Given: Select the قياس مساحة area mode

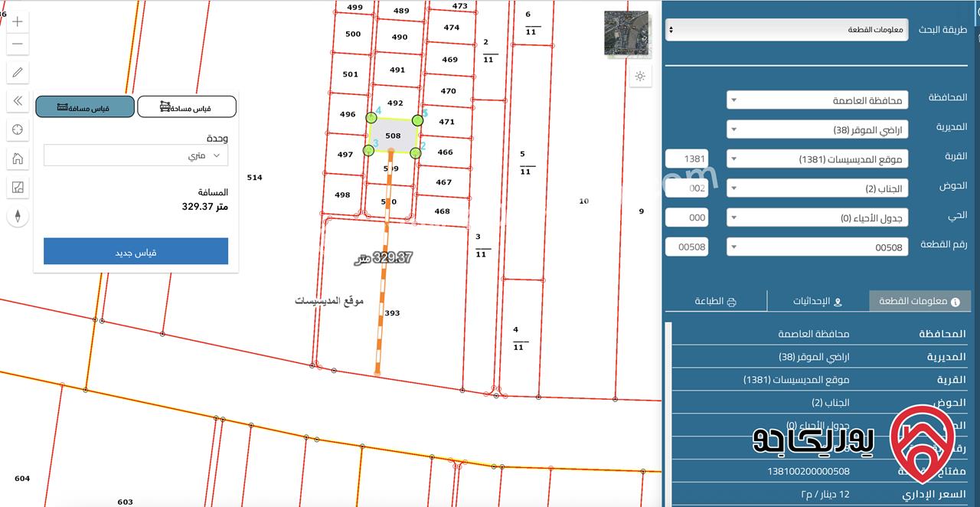Looking at the screenshot, I should tap(186, 107).
